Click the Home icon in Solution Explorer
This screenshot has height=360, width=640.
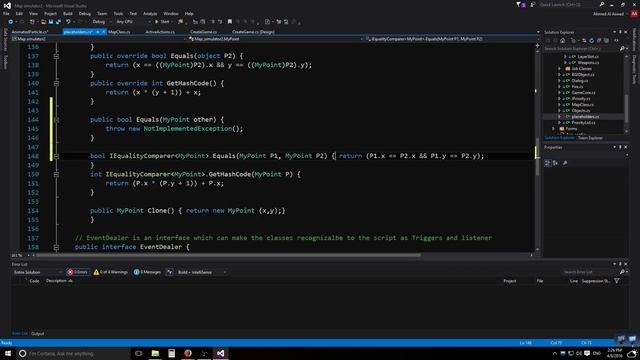pos(562,40)
